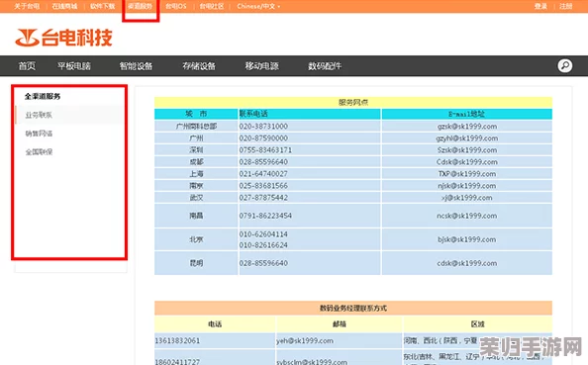Open 台电OS in the top bar
This screenshot has height=365, width=588.
tap(176, 6)
